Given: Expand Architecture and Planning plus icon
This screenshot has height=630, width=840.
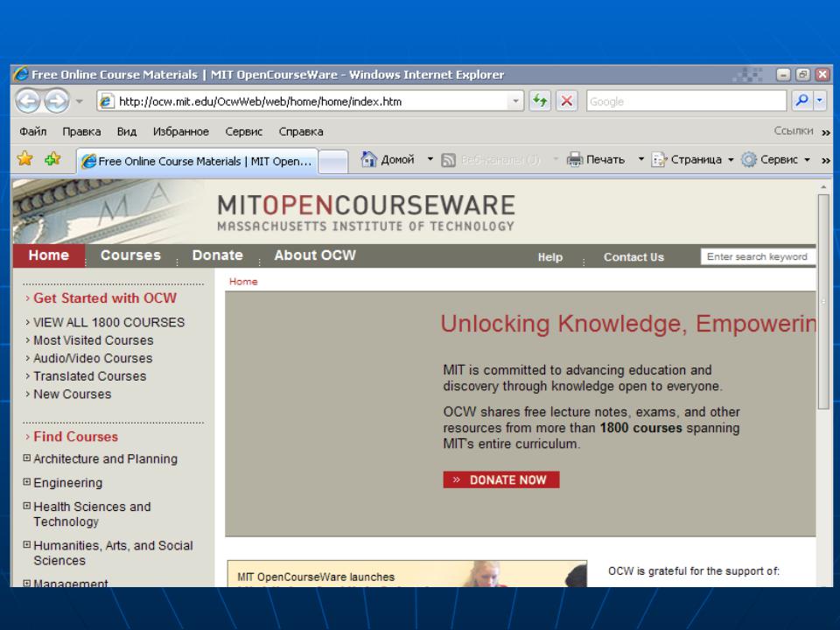Looking at the screenshot, I should point(27,458).
